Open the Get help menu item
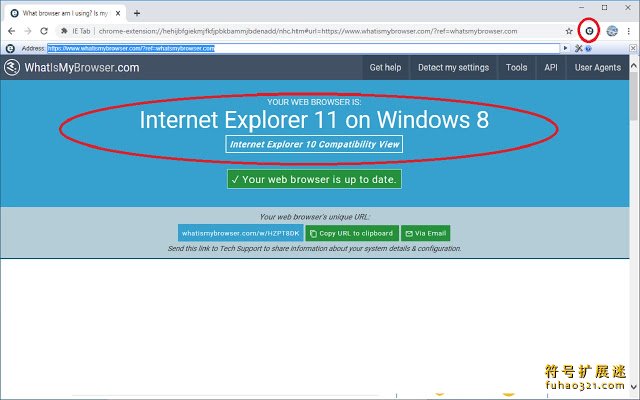This screenshot has height=400, width=640. point(385,68)
